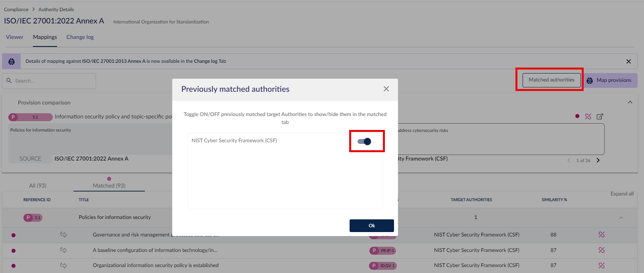Click NIST Cyber Security Framework label in dialog

point(234,141)
